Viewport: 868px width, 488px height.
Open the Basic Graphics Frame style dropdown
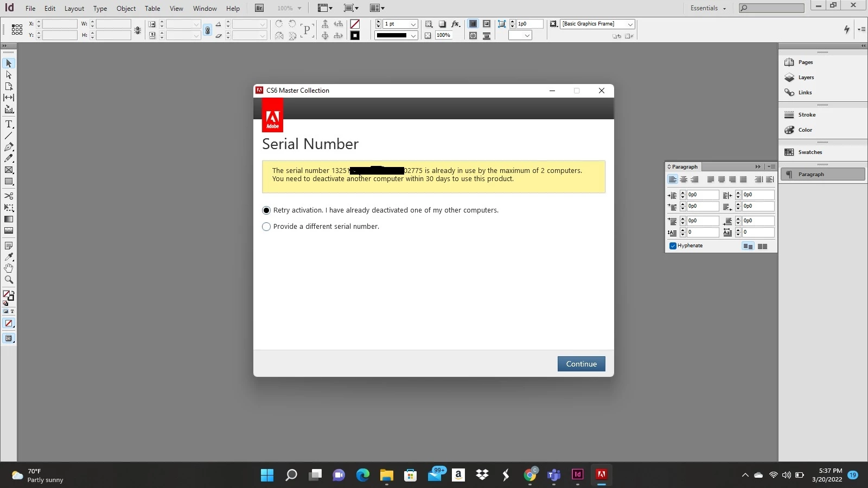(630, 24)
